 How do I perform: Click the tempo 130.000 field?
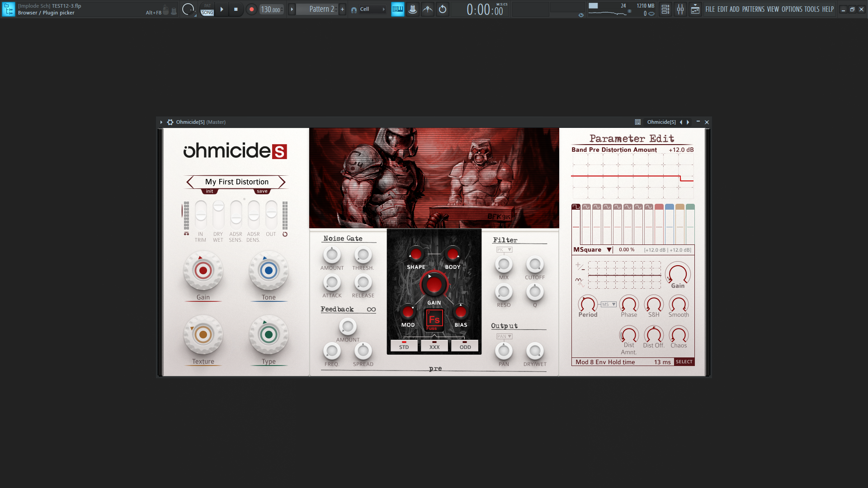271,9
